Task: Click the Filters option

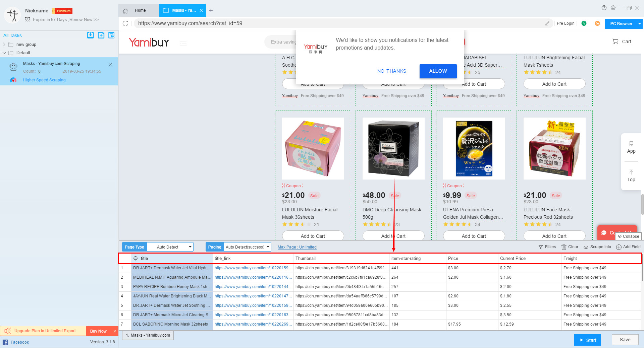Action: pos(547,247)
